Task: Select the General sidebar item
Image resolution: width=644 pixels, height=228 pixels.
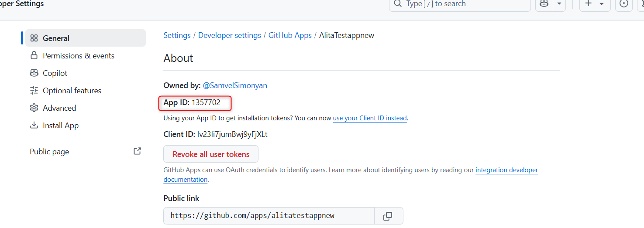Action: point(86,38)
